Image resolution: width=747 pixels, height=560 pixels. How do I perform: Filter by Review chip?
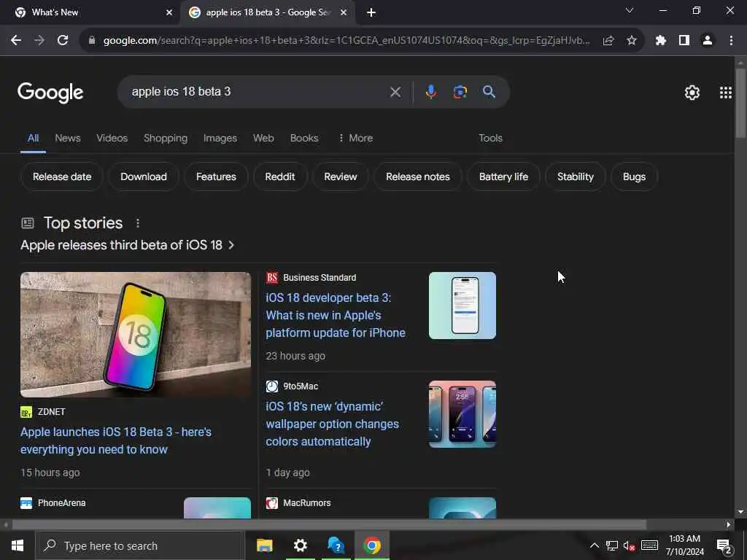(x=340, y=176)
